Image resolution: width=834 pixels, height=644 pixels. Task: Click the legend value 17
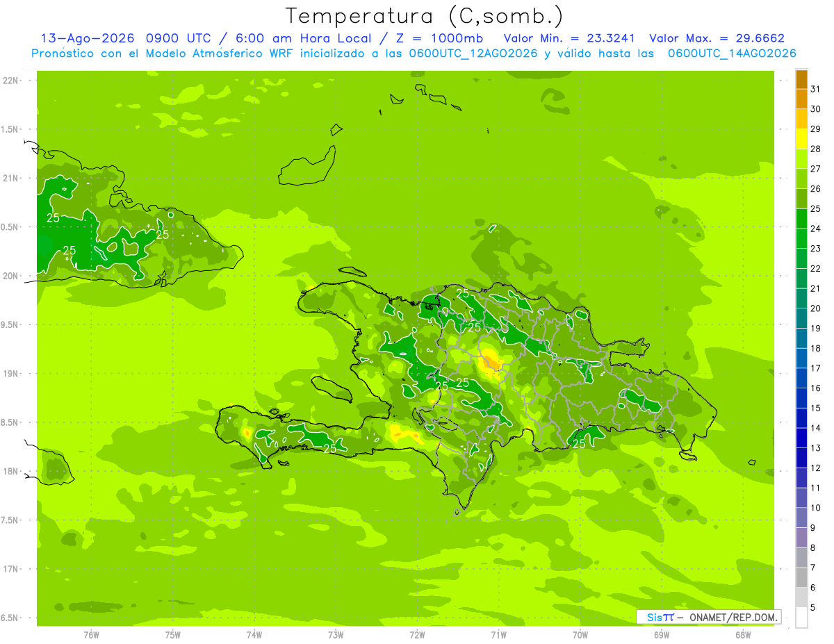coord(815,368)
